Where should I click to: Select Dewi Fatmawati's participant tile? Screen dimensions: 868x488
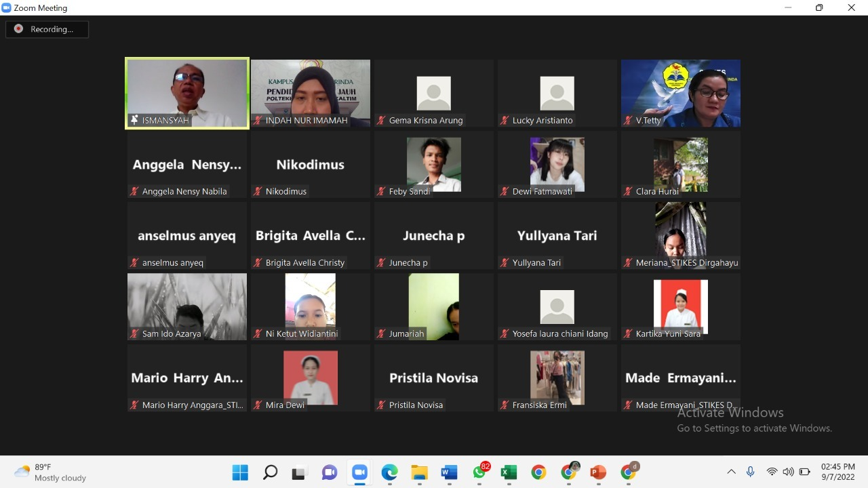click(557, 165)
